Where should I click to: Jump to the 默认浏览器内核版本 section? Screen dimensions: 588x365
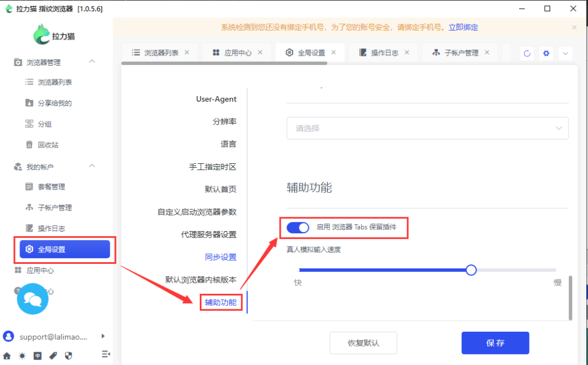200,280
